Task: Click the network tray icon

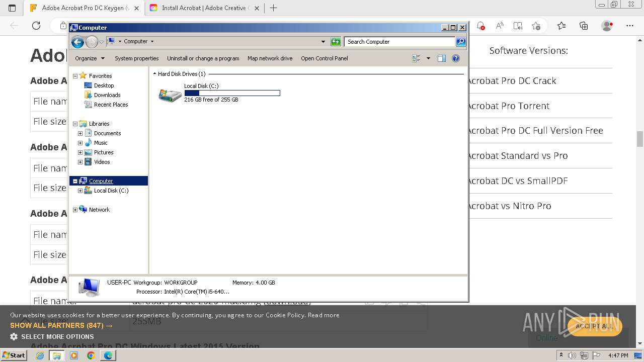Action: coord(585,355)
